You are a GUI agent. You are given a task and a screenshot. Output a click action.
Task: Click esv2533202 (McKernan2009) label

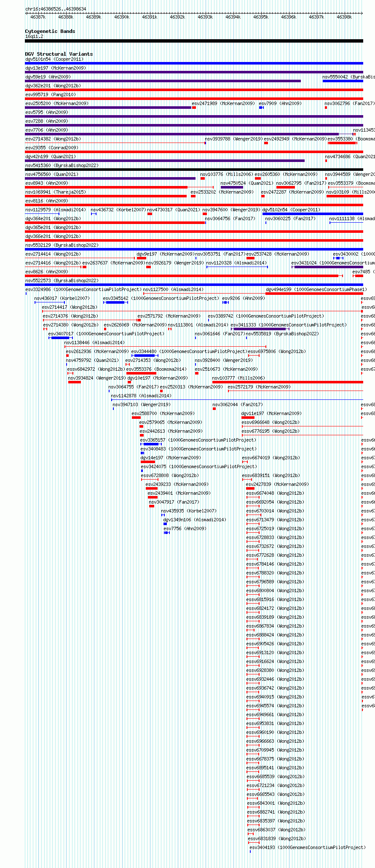pyautogui.click(x=222, y=192)
